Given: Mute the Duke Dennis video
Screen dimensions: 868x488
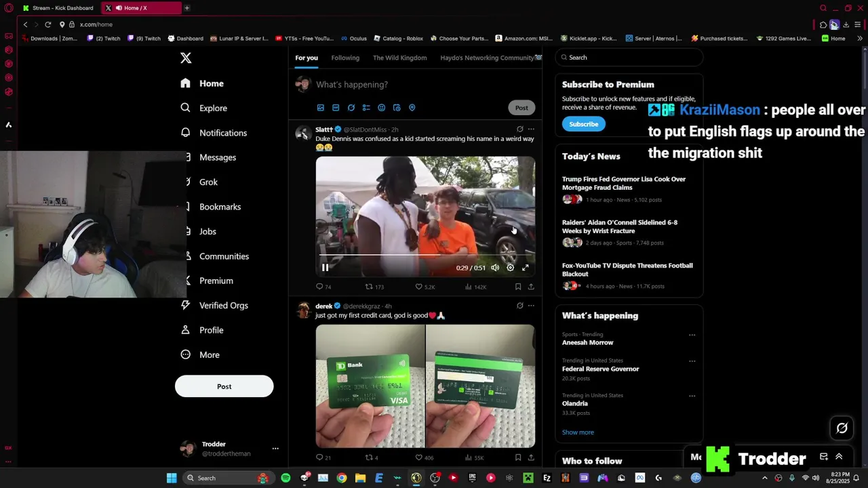Looking at the screenshot, I should click(x=495, y=268).
